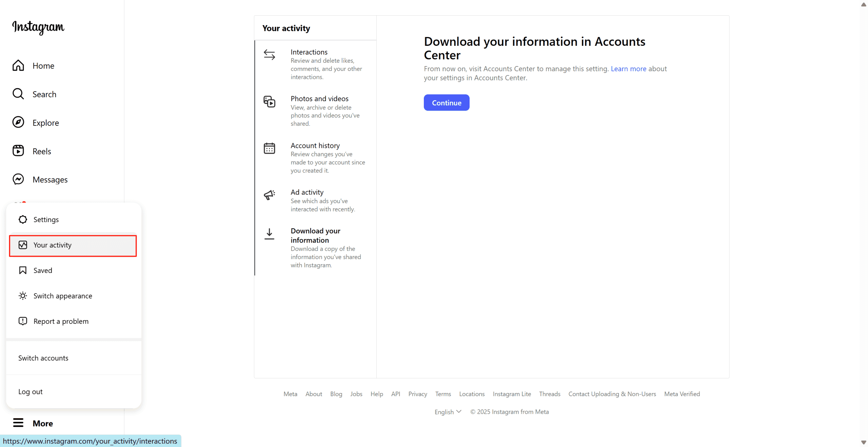Click the scrollbar up arrow
868x447 pixels.
[x=864, y=4]
